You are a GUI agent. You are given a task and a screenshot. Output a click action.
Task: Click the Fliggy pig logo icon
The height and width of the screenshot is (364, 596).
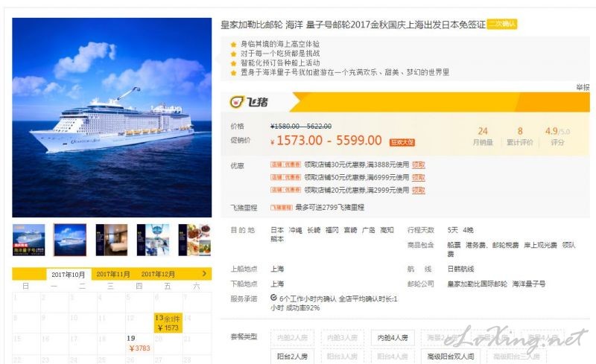236,102
